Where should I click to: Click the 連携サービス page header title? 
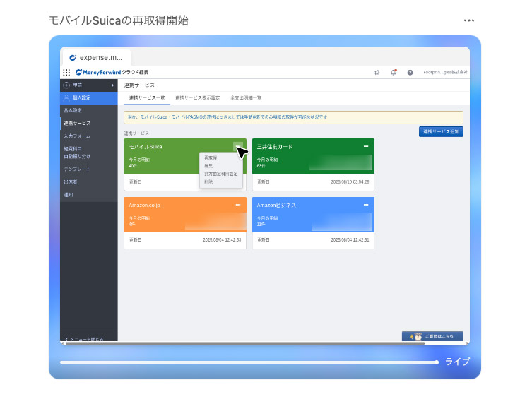coord(139,85)
